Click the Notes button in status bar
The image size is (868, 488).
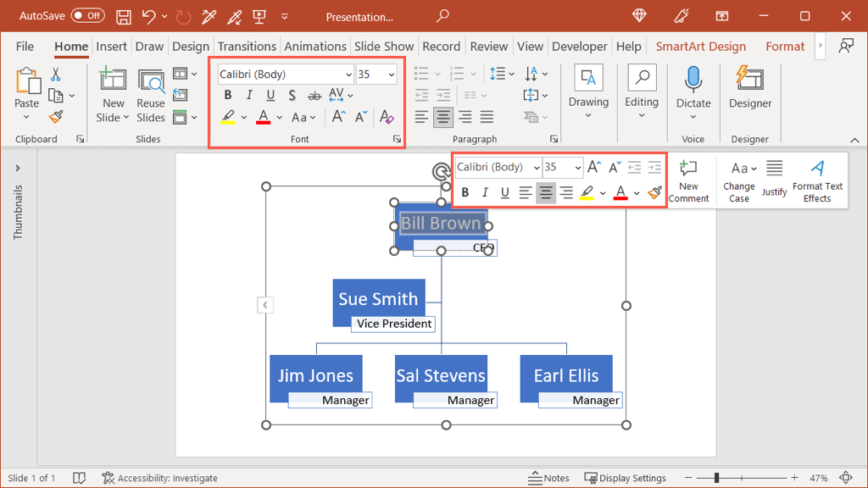coord(548,478)
